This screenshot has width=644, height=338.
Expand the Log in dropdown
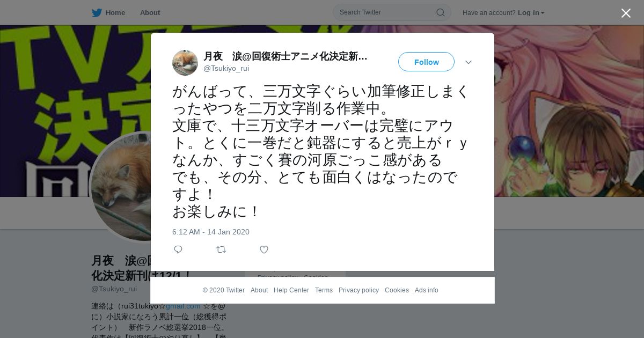[x=531, y=12]
